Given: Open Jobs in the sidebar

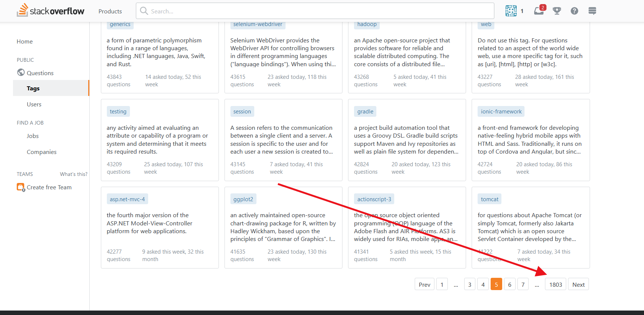Looking at the screenshot, I should click(x=33, y=136).
